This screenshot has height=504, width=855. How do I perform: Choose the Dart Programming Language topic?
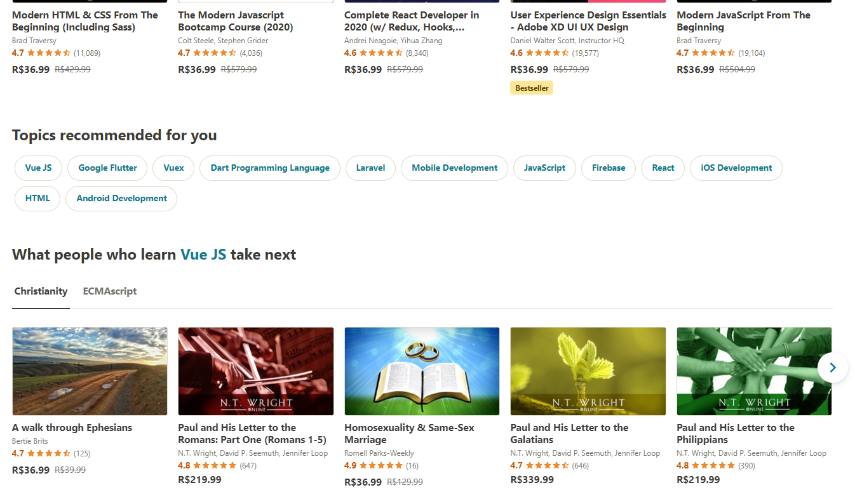270,168
